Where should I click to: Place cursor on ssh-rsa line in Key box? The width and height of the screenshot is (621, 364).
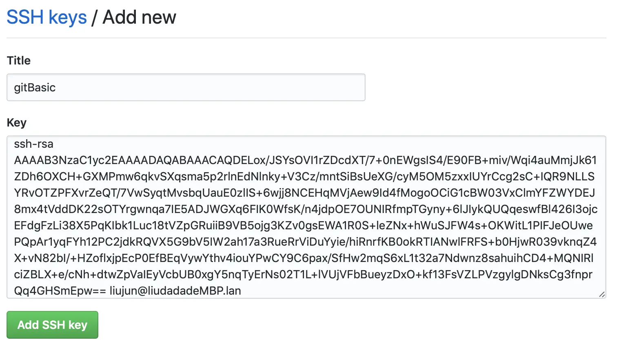[x=33, y=144]
